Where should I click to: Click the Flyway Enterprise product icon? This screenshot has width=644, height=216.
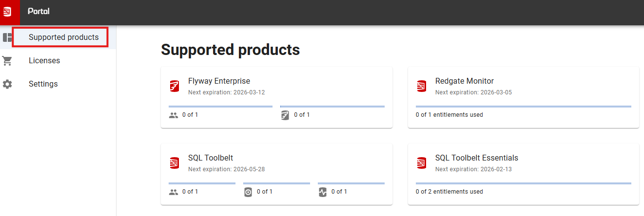tap(175, 86)
